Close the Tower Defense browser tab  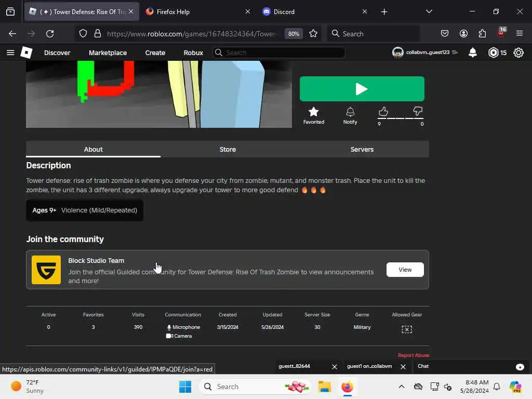131,11
